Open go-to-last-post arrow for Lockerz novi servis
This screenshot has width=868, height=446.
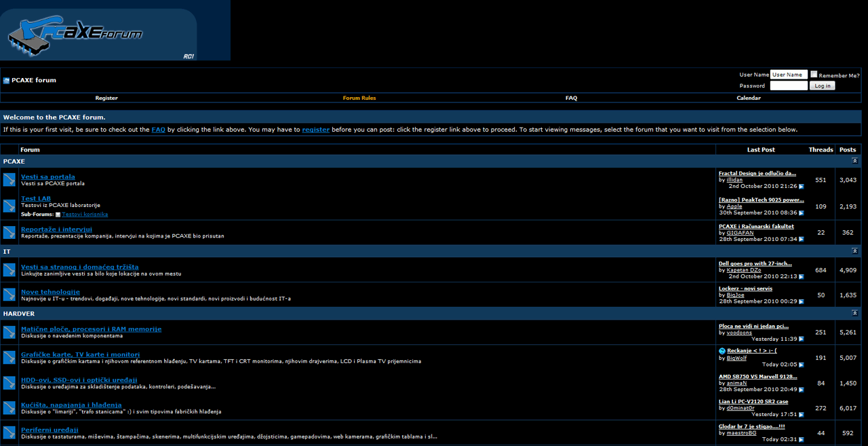(x=801, y=301)
